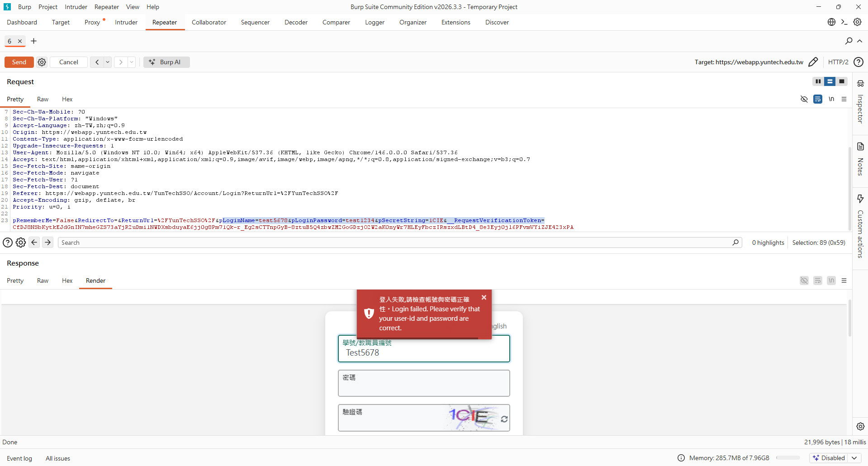Viewport: 868px width, 466px height.
Task: Toggle request line wrapping button
Action: [818, 99]
